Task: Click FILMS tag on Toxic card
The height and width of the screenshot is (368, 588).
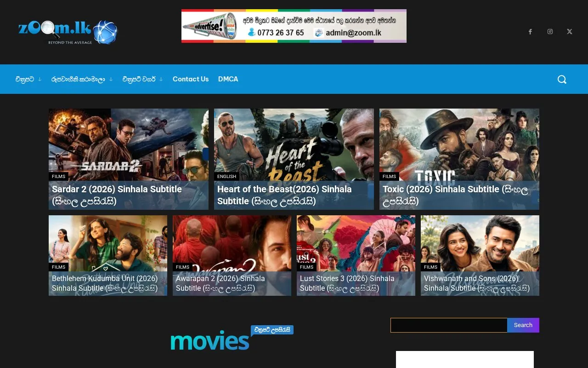Action: point(389,177)
